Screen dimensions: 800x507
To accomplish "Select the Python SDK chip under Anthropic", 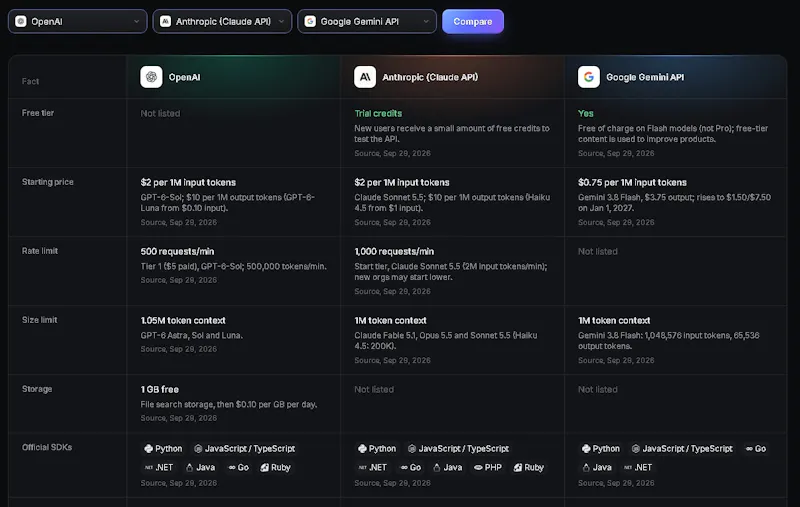I will (x=377, y=449).
